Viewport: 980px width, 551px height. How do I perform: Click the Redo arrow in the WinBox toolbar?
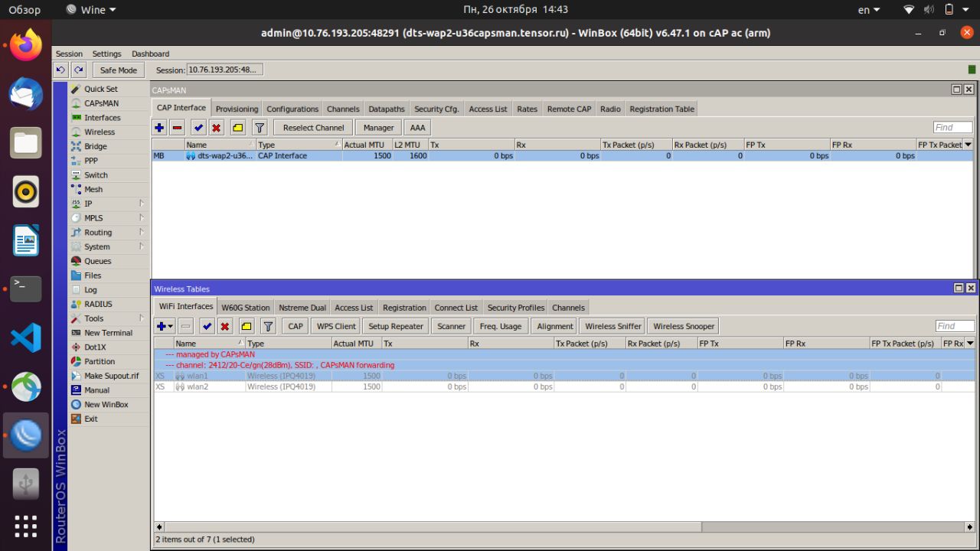pyautogui.click(x=78, y=70)
